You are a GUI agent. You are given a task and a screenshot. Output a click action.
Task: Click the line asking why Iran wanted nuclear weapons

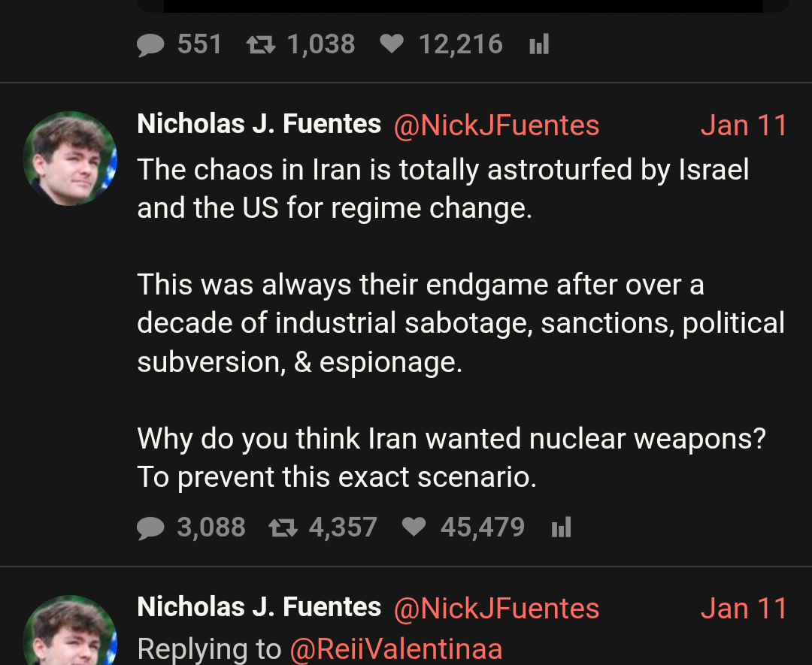tap(451, 439)
